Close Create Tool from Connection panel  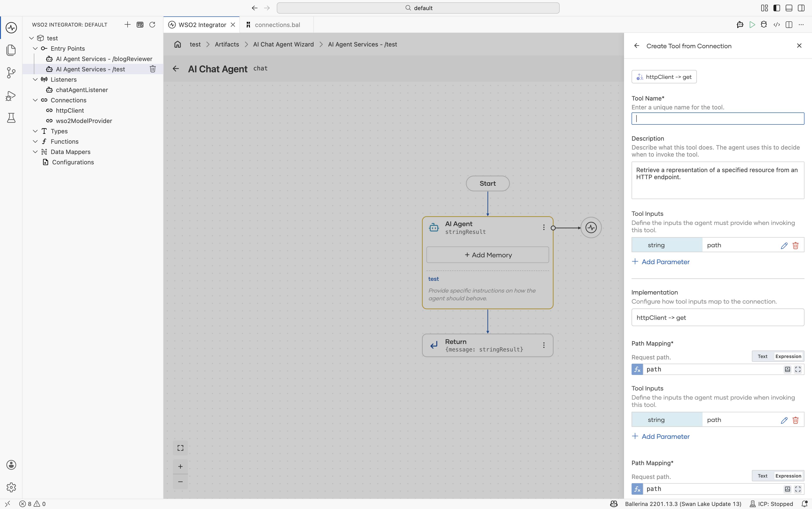coord(799,46)
